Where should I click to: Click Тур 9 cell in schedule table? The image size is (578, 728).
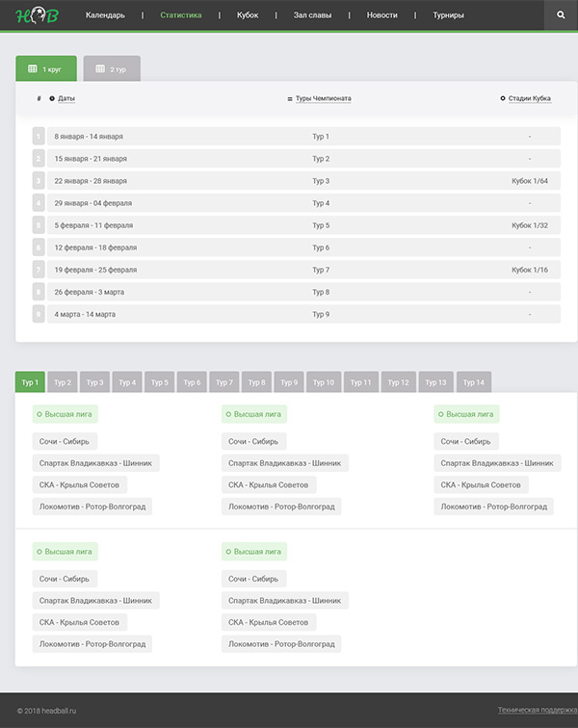coord(321,314)
